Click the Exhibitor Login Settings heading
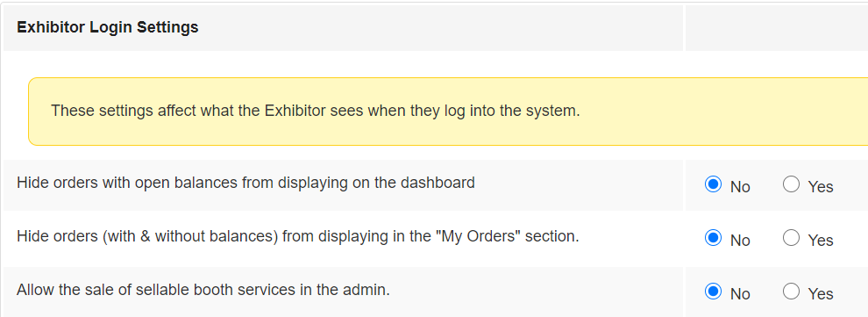Screen dimensions: 868x317 point(107,27)
